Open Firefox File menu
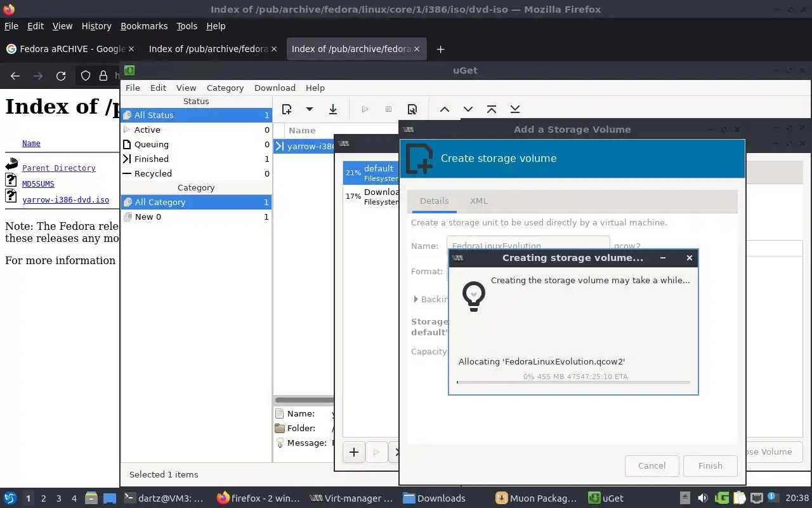This screenshot has width=812, height=508. (x=11, y=26)
